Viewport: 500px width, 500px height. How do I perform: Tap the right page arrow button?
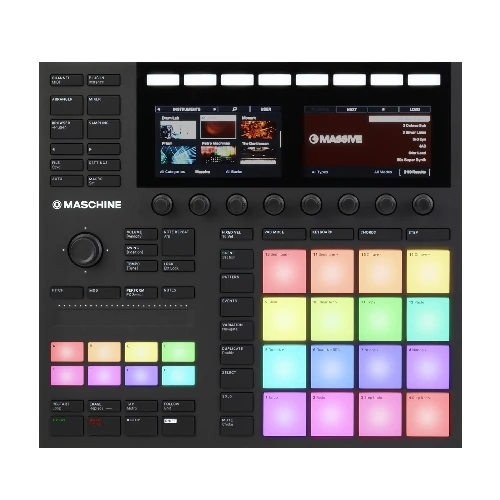coord(104,149)
